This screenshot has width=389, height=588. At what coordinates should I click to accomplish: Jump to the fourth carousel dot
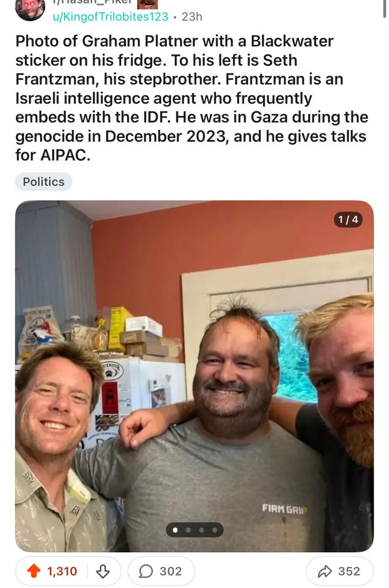214,530
